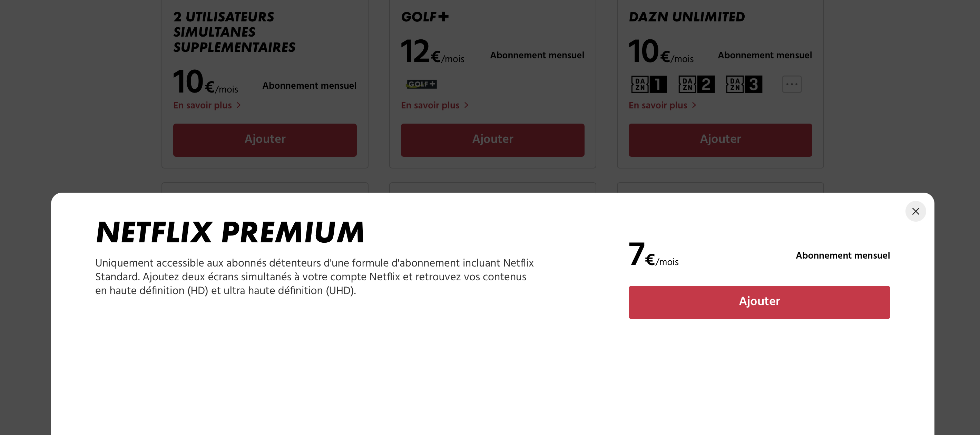Viewport: 980px width, 435px height.
Task: Click the DAZN UNLIMITED card title
Action: point(687,17)
